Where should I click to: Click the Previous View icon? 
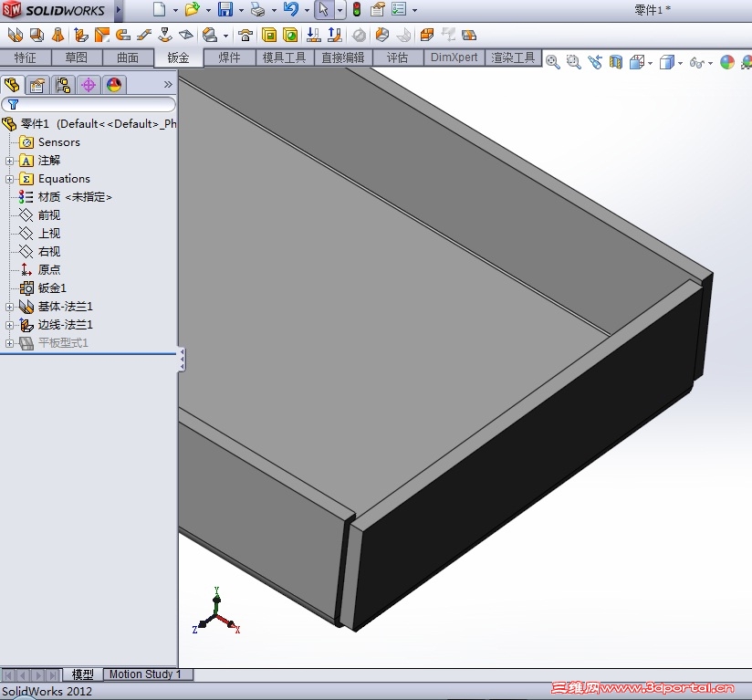(x=595, y=62)
